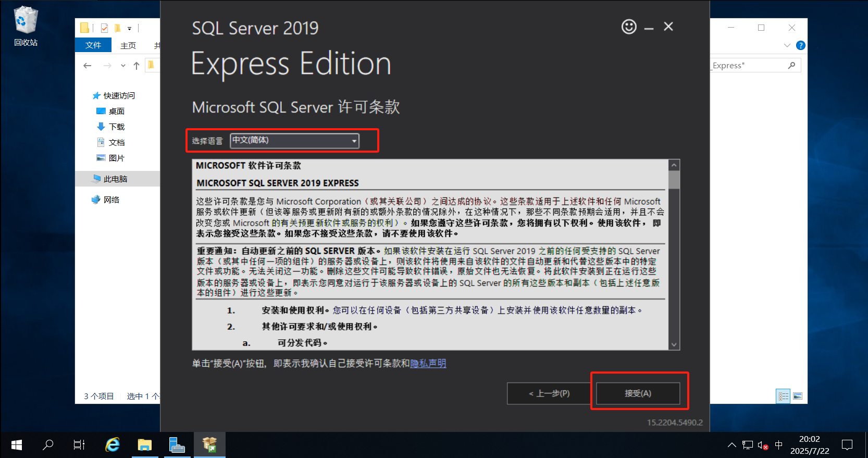Open Server Manager from the taskbar

[x=177, y=445]
